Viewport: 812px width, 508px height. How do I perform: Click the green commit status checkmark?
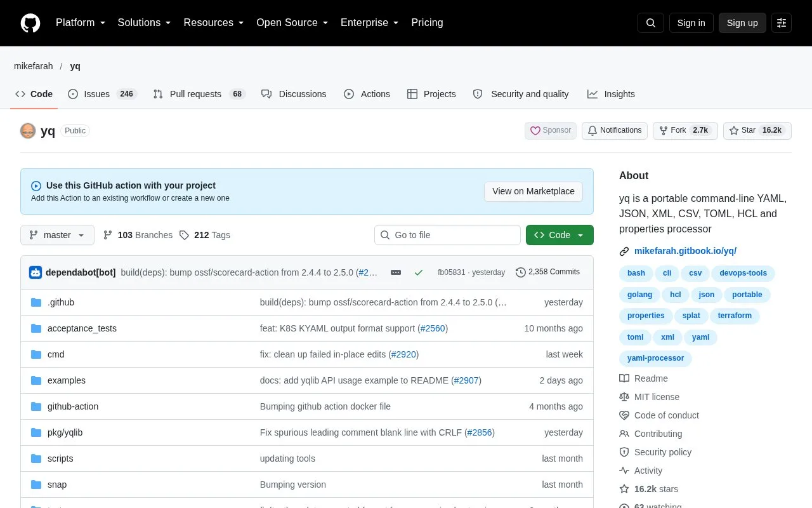point(419,272)
